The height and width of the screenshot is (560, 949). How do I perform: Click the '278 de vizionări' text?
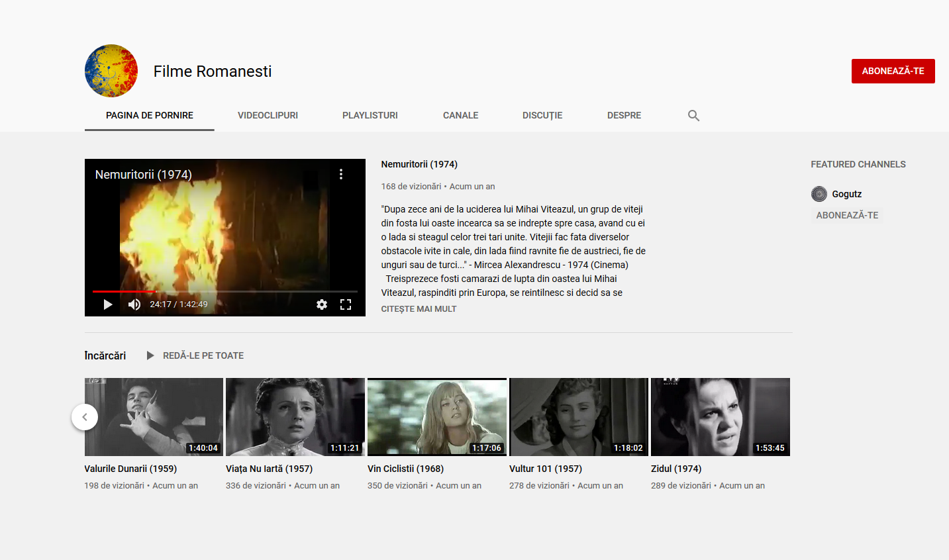click(539, 486)
